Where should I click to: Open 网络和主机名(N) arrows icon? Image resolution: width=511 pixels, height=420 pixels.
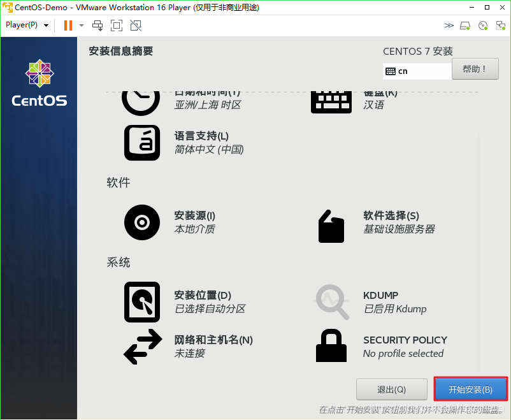click(143, 347)
